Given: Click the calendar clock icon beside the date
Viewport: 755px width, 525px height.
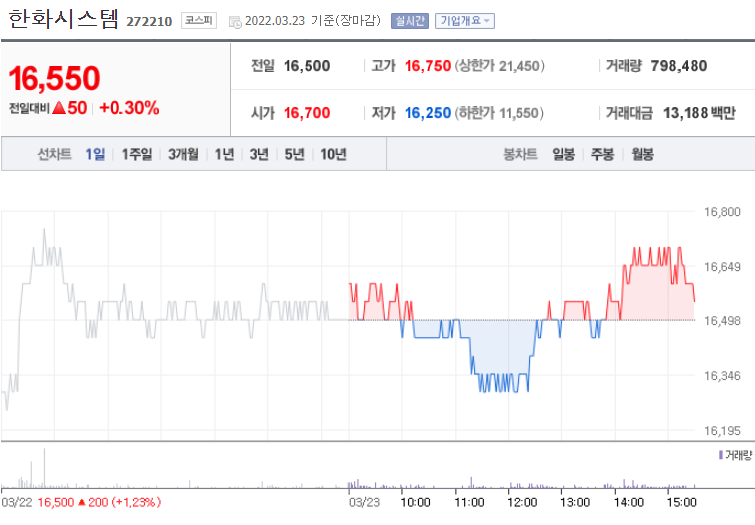Looking at the screenshot, I should pyautogui.click(x=235, y=22).
